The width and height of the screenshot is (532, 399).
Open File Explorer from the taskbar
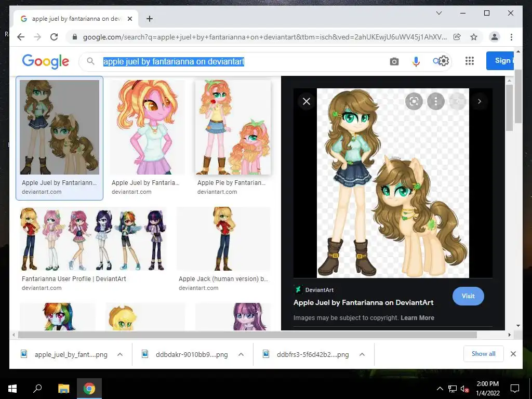(x=63, y=388)
